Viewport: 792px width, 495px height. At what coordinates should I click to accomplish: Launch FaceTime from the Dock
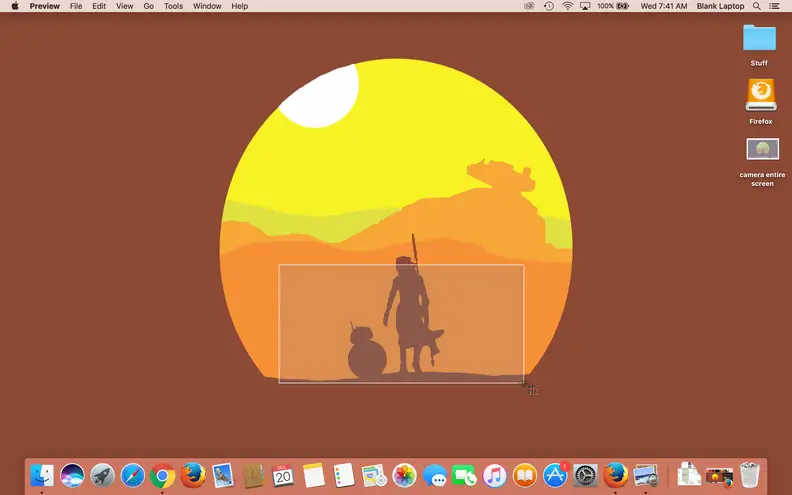pyautogui.click(x=464, y=475)
